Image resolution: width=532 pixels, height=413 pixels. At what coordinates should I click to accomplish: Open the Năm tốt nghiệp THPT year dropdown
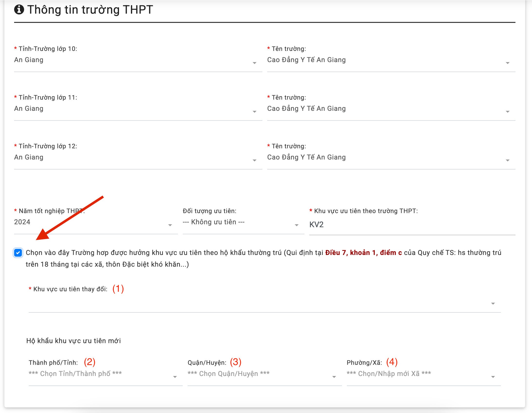click(x=95, y=222)
